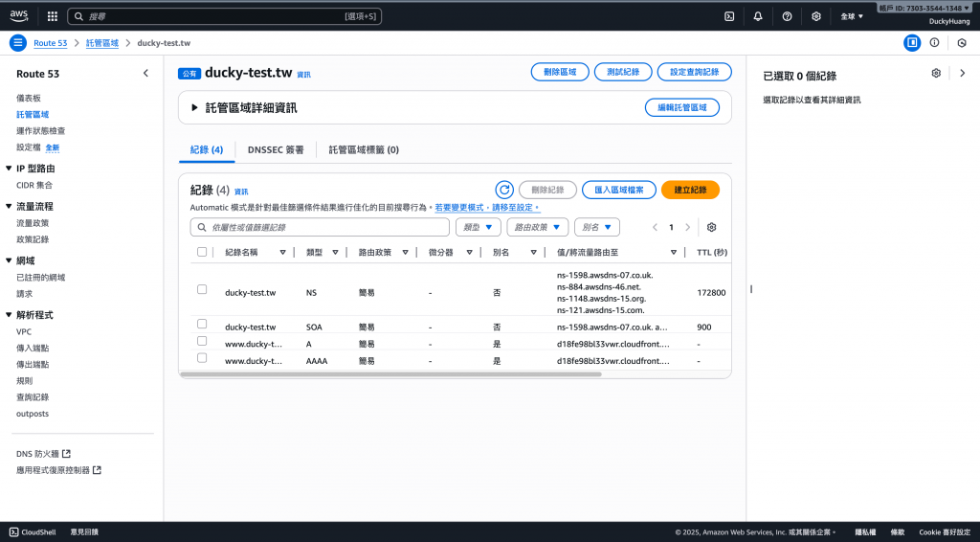Click the split panel resize handle
Viewport: 980px width, 542px height.
(x=750, y=289)
